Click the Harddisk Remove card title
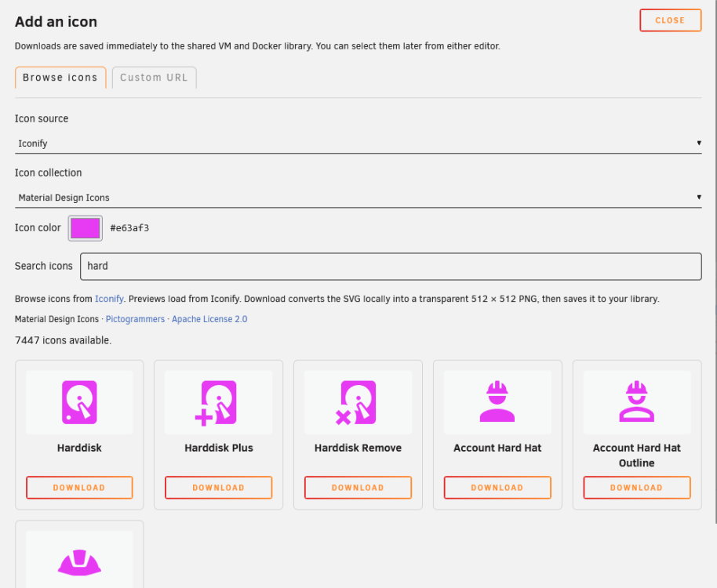The image size is (717, 588). [358, 448]
